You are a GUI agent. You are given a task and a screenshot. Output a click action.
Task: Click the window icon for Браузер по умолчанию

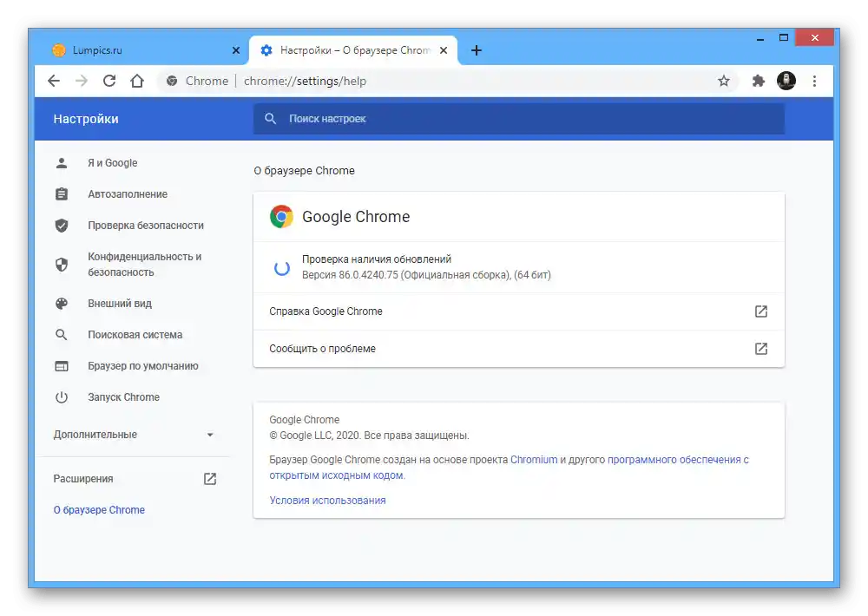(62, 366)
